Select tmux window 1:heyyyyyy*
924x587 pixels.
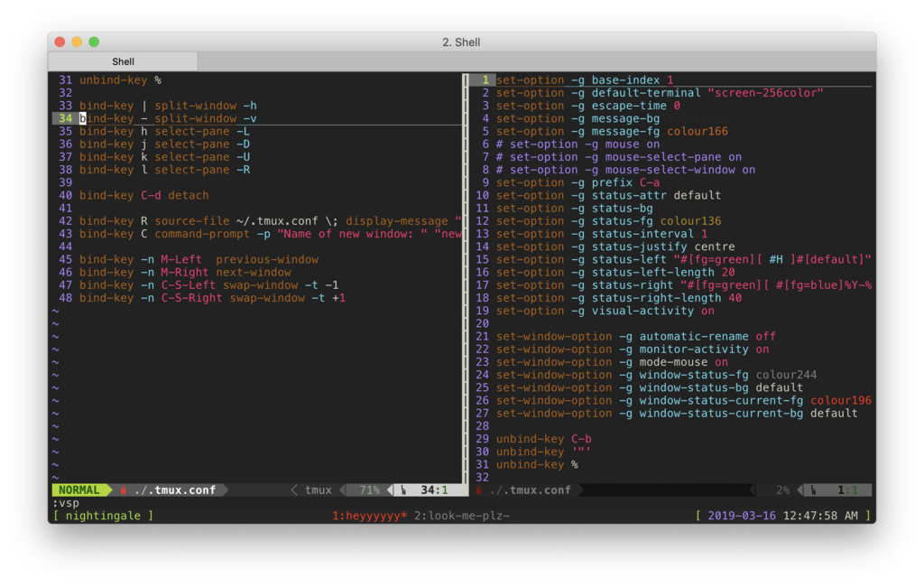point(369,516)
